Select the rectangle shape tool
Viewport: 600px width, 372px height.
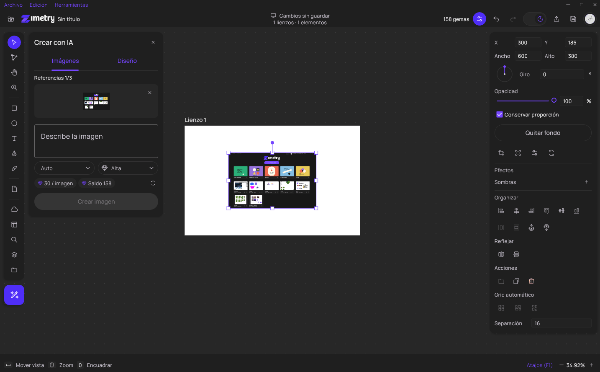pos(14,108)
